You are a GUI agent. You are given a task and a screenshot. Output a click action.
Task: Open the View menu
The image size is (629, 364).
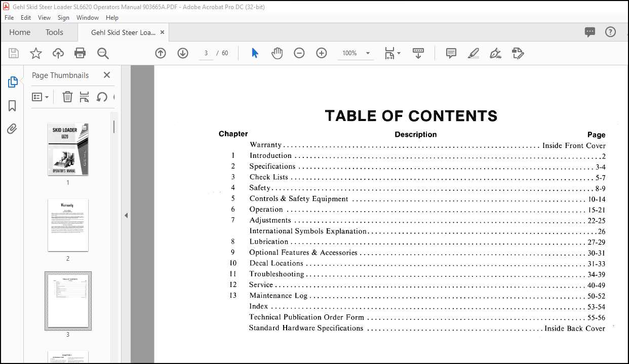(x=45, y=17)
